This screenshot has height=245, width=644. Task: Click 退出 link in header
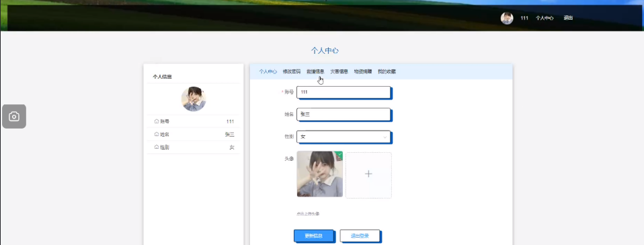pos(568,18)
